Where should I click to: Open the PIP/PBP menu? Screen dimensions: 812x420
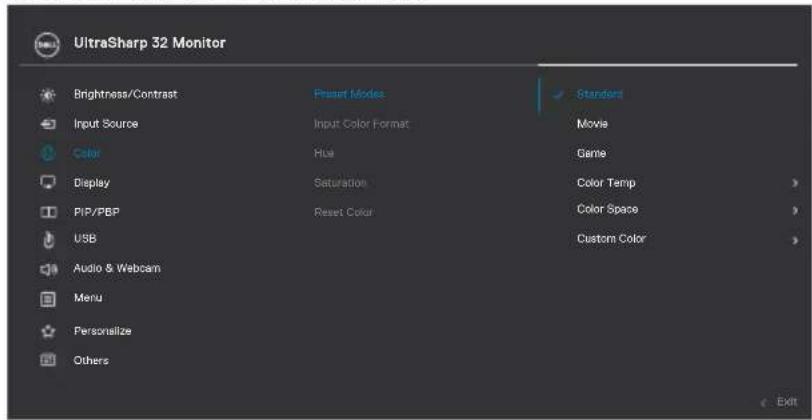click(x=96, y=212)
